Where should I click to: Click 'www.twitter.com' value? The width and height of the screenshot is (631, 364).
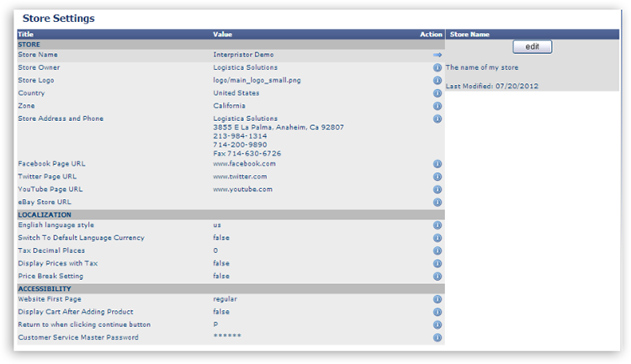240,177
